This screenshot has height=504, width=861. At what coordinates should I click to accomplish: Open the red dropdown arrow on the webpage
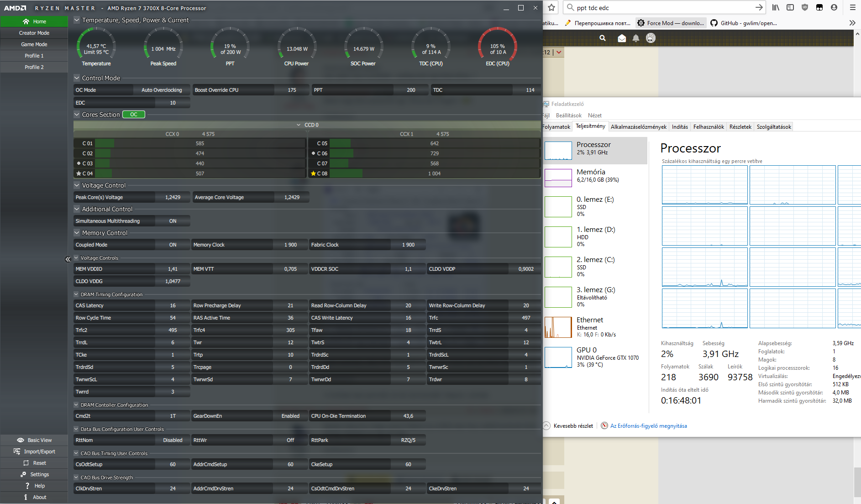pos(559,52)
